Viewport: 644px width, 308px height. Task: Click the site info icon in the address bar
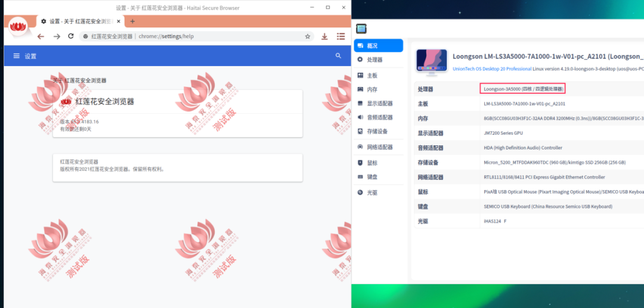point(85,36)
